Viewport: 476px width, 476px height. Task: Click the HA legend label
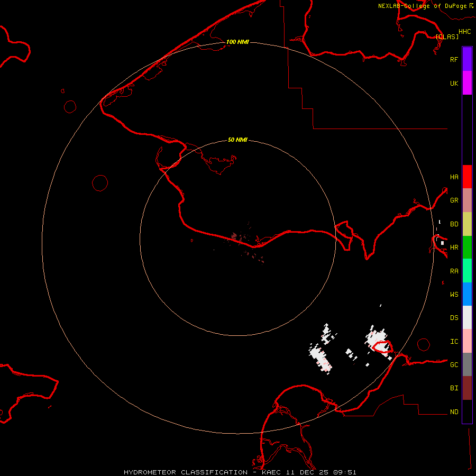[454, 177]
